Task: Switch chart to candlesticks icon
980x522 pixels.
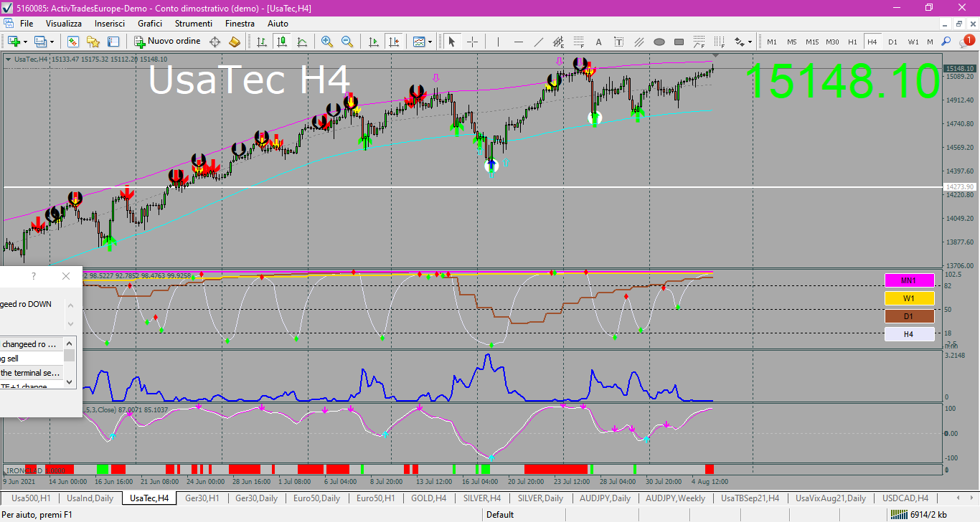Action: pos(282,42)
